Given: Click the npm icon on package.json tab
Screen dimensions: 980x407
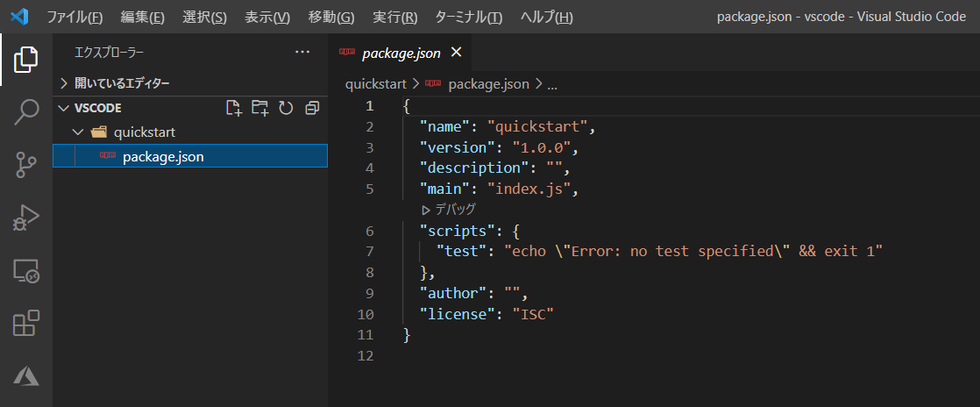Looking at the screenshot, I should (x=347, y=53).
